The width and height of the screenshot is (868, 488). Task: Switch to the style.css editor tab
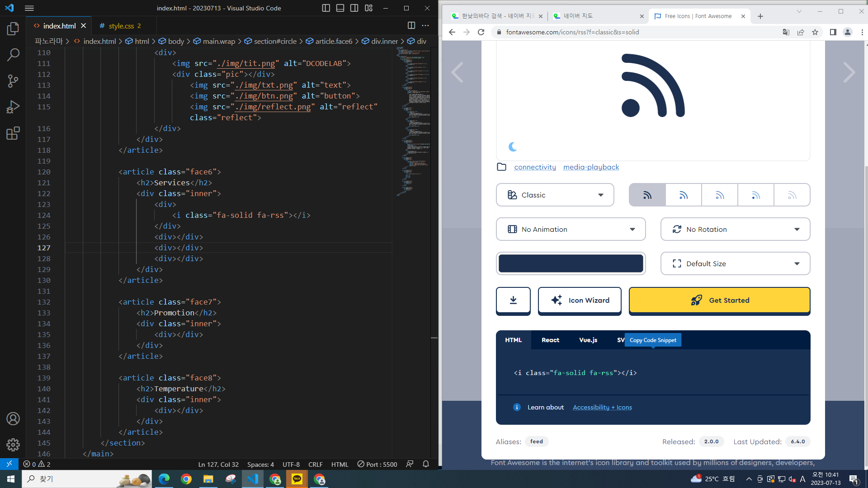pyautogui.click(x=121, y=26)
